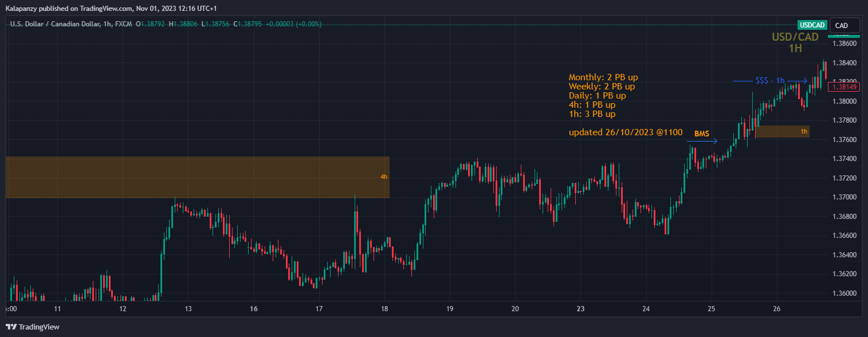Click the +0.00003 (+0.00%) change value
Image resolution: width=868 pixels, height=337 pixels.
[293, 24]
